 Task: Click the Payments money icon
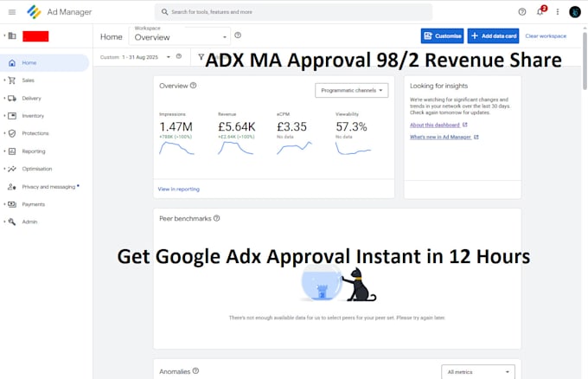tap(12, 204)
